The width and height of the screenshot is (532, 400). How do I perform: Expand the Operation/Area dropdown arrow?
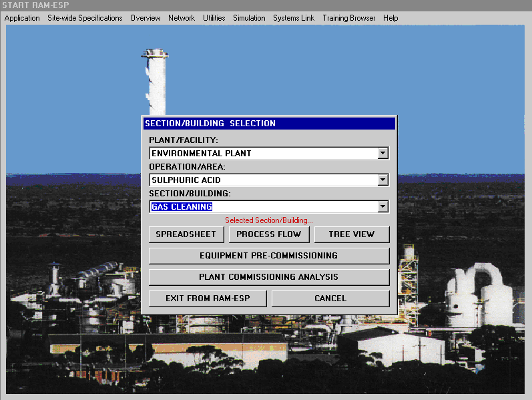pyautogui.click(x=382, y=180)
